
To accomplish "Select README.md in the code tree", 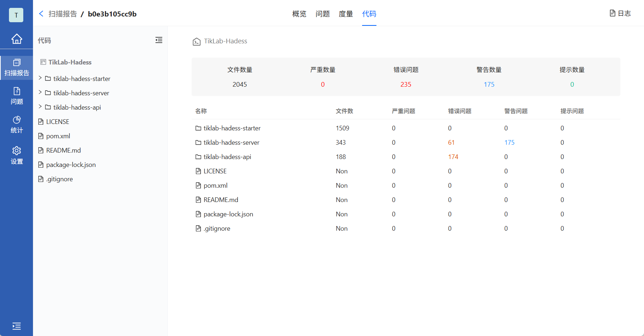I will (63, 150).
